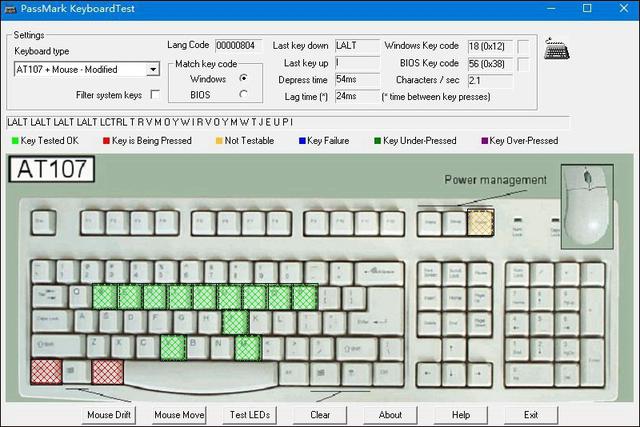This screenshot has width=640, height=427.
Task: Click the Help button
Action: tap(461, 415)
